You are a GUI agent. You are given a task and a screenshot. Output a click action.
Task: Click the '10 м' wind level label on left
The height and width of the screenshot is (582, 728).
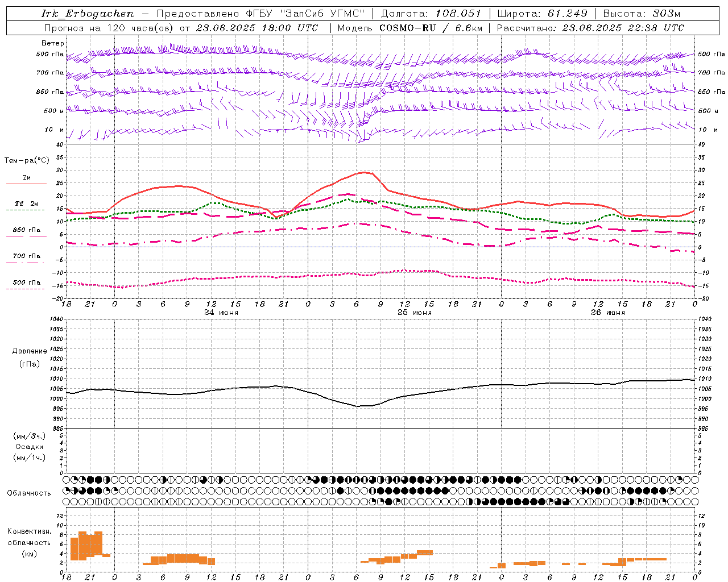[54, 130]
